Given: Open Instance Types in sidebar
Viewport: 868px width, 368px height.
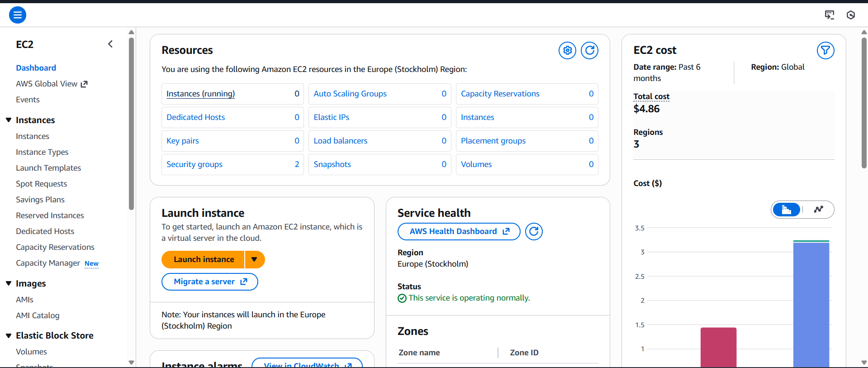Looking at the screenshot, I should [x=42, y=152].
